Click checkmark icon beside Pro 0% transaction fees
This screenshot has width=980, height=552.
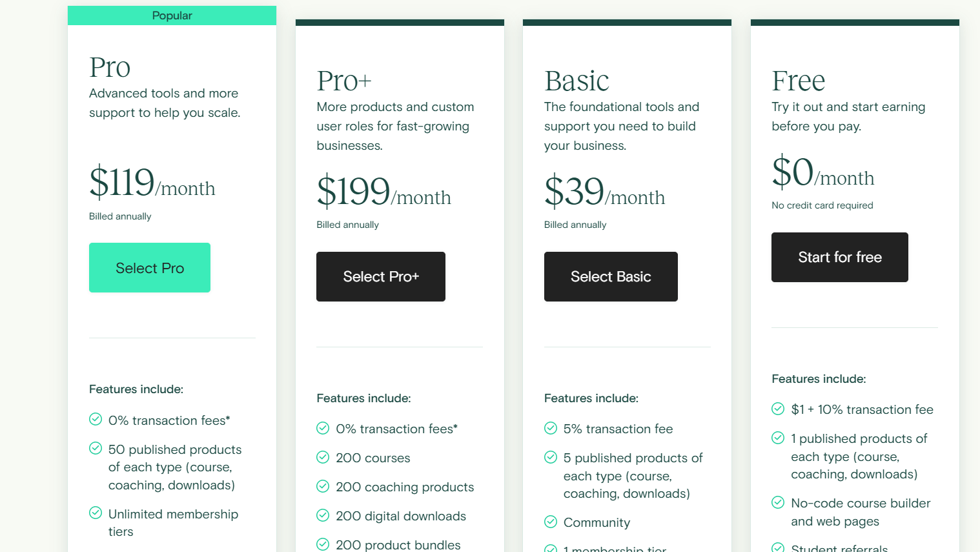pos(96,420)
